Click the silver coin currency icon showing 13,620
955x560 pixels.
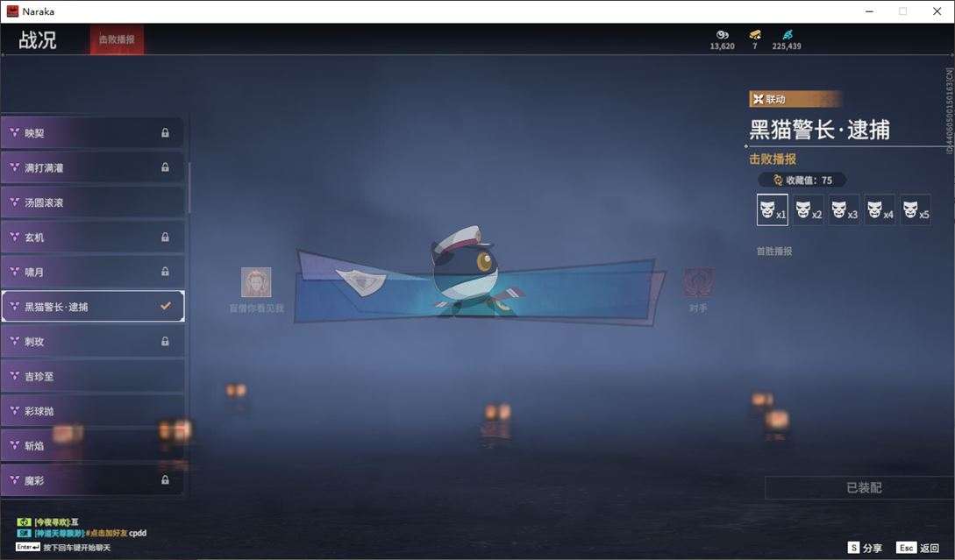click(x=723, y=35)
